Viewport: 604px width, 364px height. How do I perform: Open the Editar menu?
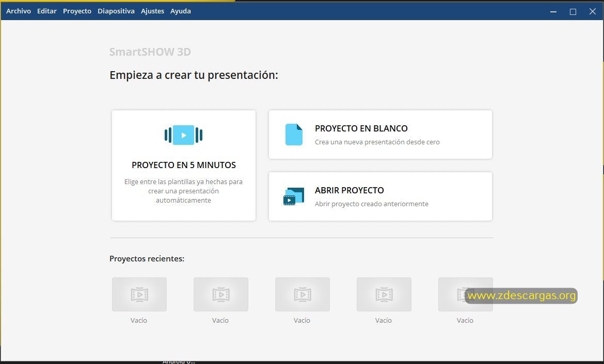47,11
